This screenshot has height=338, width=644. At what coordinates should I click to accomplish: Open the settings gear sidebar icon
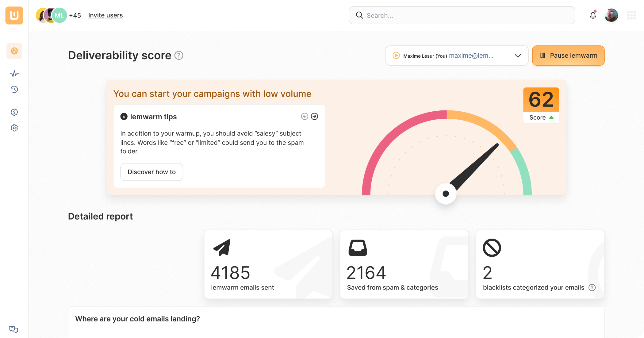(x=14, y=128)
